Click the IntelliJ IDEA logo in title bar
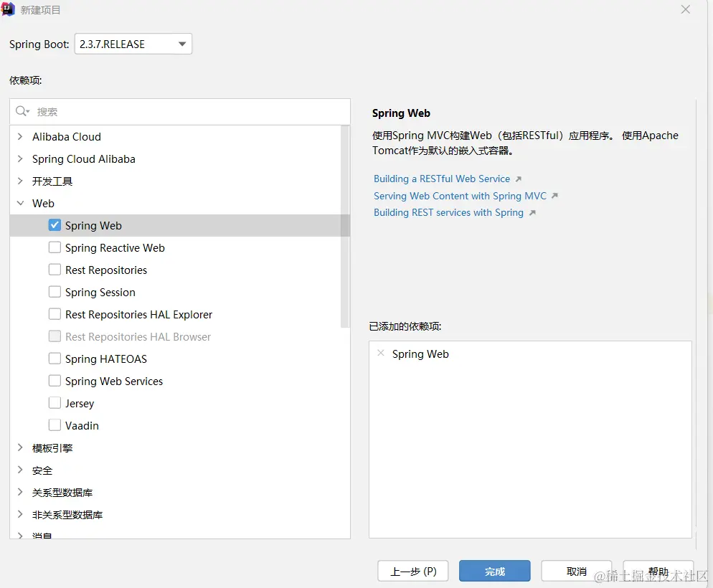The width and height of the screenshot is (713, 588). pos(8,9)
